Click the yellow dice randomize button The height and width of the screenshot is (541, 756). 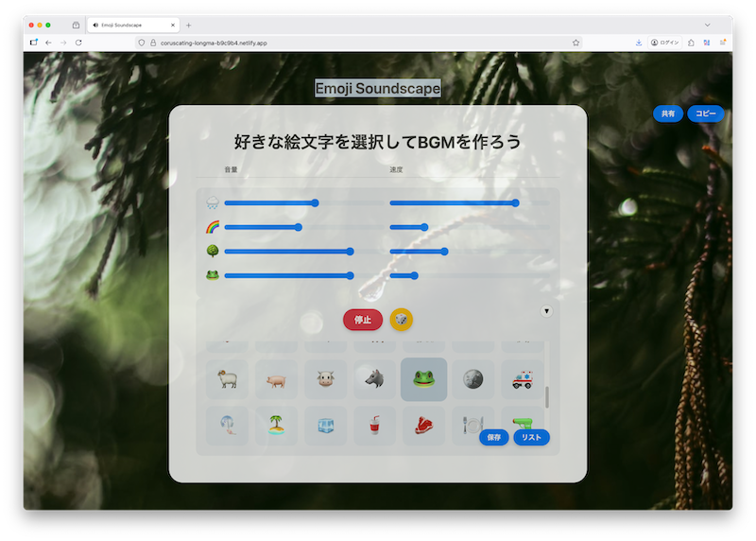point(401,320)
